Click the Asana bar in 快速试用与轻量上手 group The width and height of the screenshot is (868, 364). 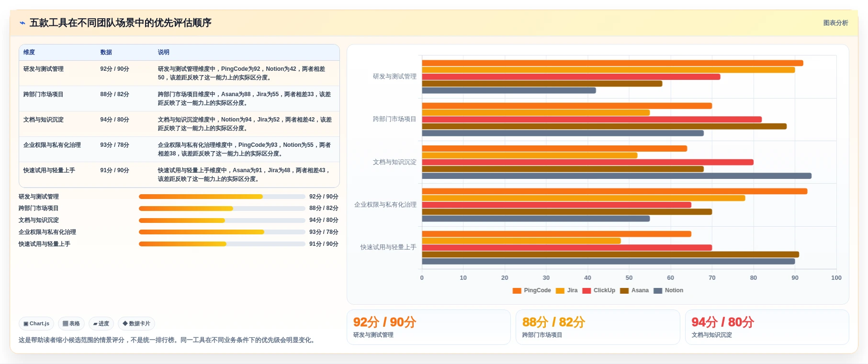(610, 254)
